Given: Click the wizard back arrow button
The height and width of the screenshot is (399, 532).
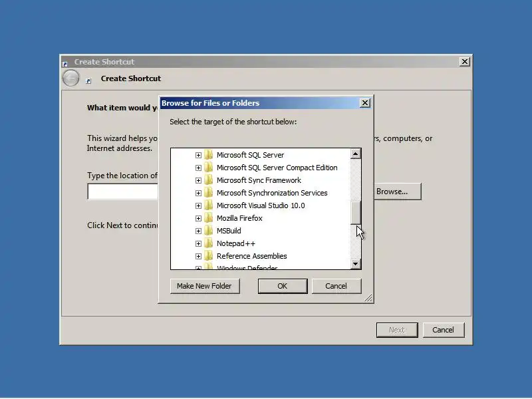Looking at the screenshot, I should 71,78.
